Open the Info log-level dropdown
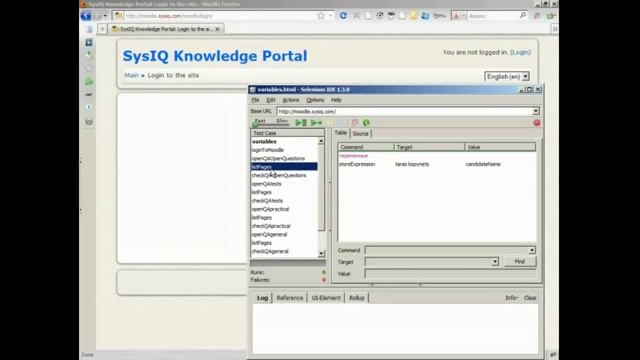The image size is (640, 360). (511, 298)
